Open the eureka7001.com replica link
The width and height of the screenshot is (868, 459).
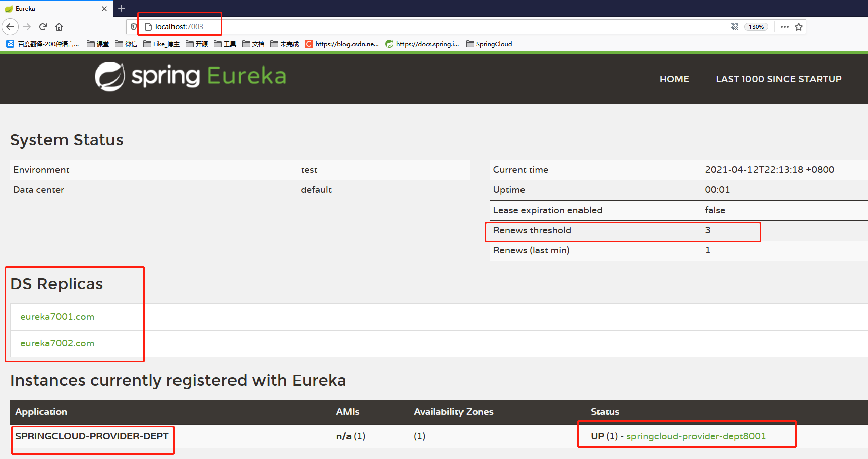[57, 317]
